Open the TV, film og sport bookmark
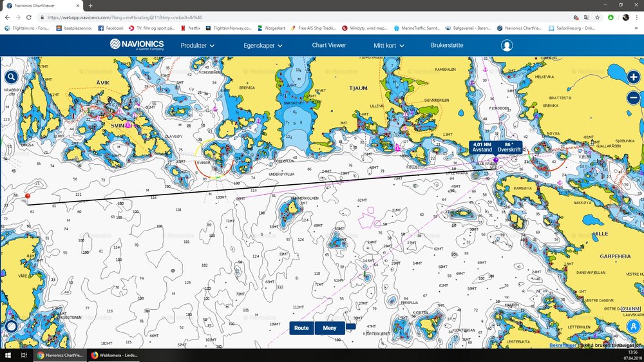The image size is (644, 362). coord(152,28)
